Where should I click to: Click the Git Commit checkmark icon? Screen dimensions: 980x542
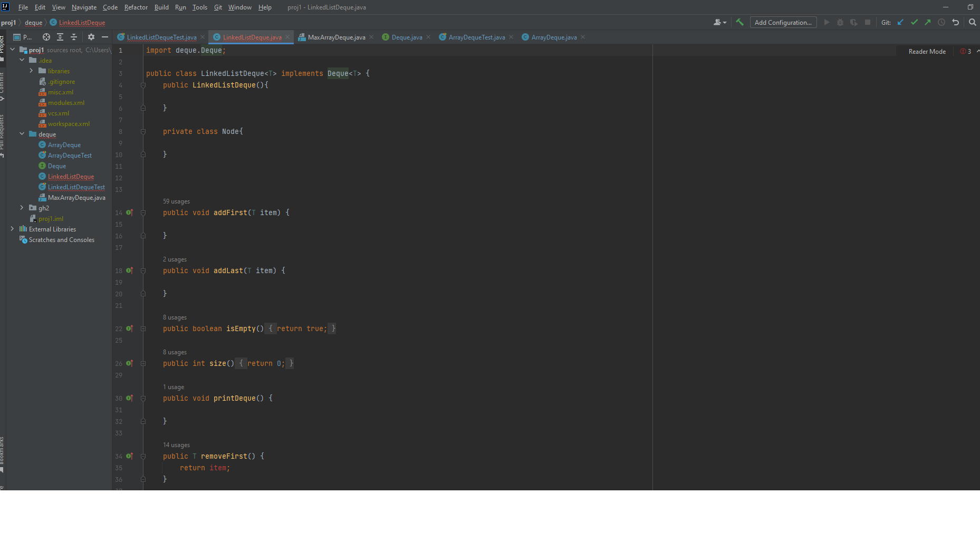click(914, 22)
